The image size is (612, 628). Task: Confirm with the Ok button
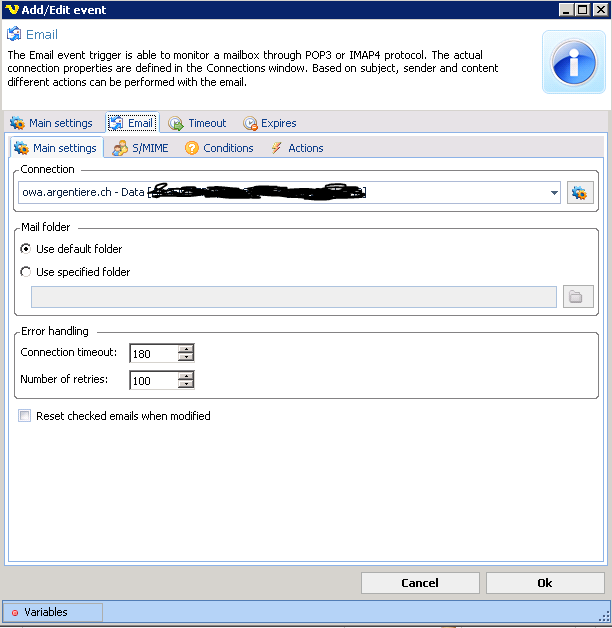pyautogui.click(x=545, y=583)
